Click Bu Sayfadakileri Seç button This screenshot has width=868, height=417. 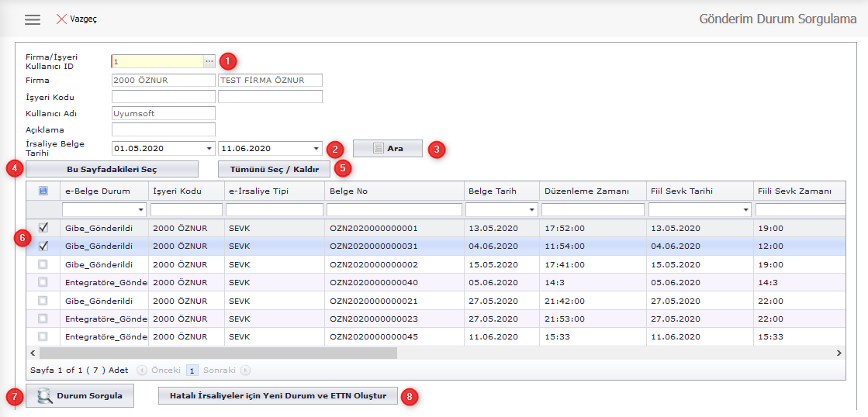click(112, 169)
